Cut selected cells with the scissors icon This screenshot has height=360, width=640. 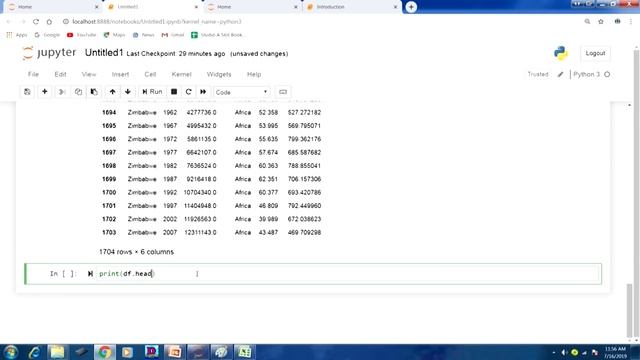coord(62,92)
